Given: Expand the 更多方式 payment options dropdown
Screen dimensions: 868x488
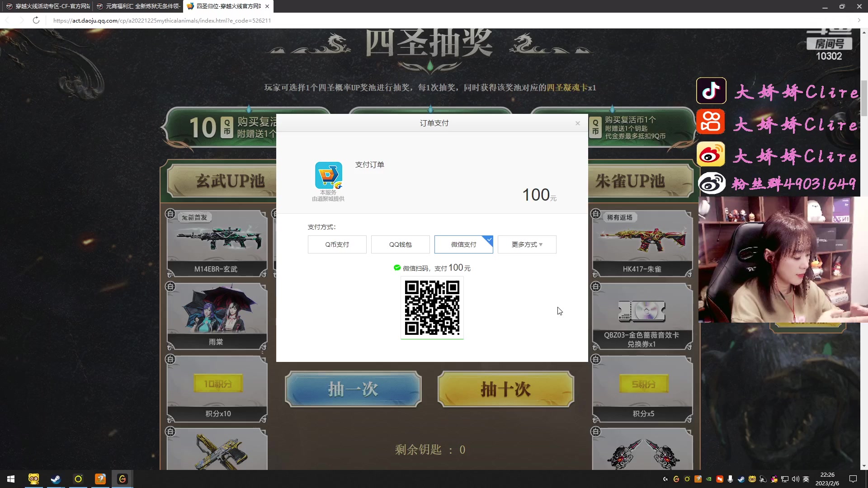Looking at the screenshot, I should [527, 244].
